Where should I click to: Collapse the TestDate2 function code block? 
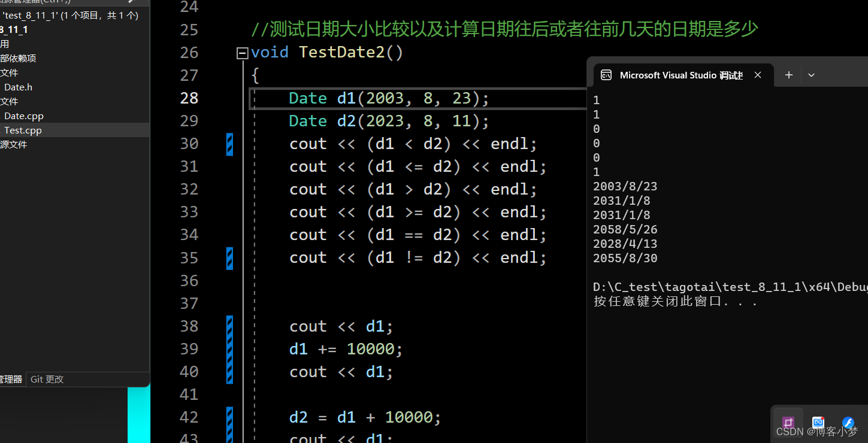242,53
